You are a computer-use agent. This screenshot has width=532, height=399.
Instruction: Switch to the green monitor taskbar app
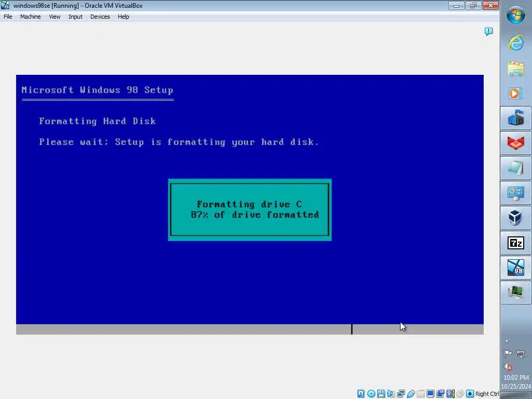pos(516,292)
